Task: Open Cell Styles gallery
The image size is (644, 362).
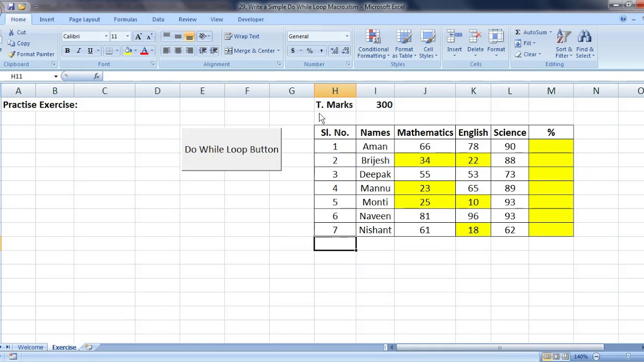Action: pos(428,44)
